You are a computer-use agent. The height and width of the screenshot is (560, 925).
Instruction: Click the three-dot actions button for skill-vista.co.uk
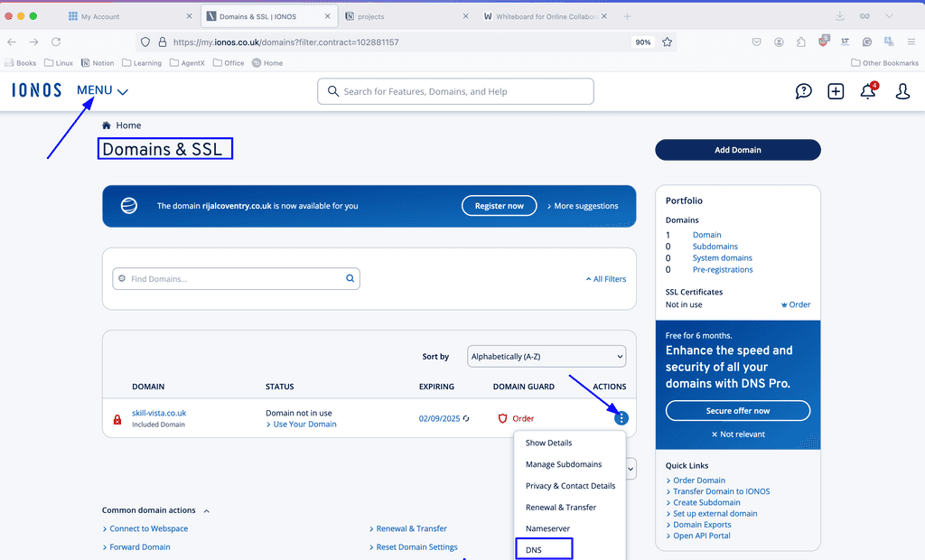[x=621, y=418]
